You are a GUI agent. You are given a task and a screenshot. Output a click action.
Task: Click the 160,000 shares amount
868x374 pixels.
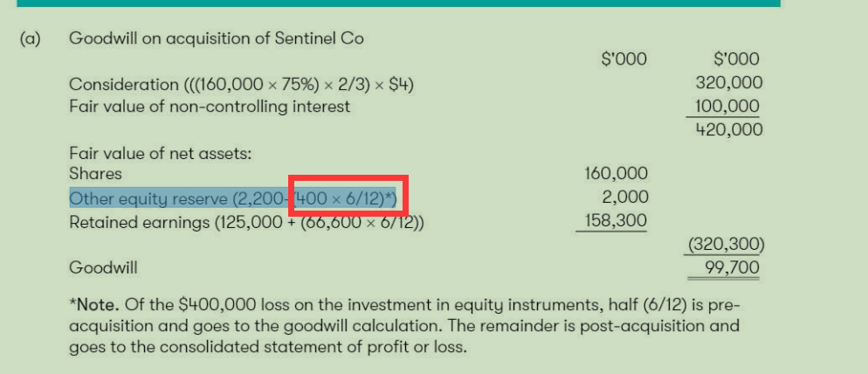click(x=616, y=174)
